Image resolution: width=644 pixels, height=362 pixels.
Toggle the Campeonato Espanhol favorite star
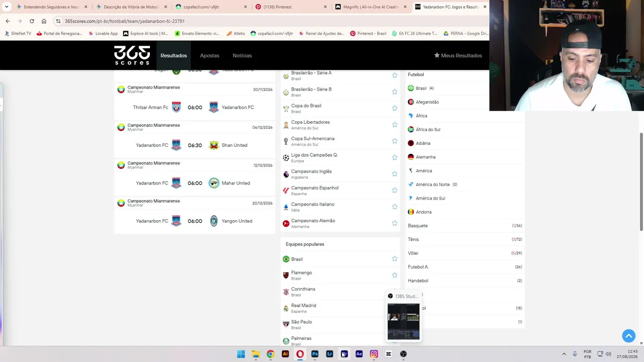pyautogui.click(x=394, y=190)
